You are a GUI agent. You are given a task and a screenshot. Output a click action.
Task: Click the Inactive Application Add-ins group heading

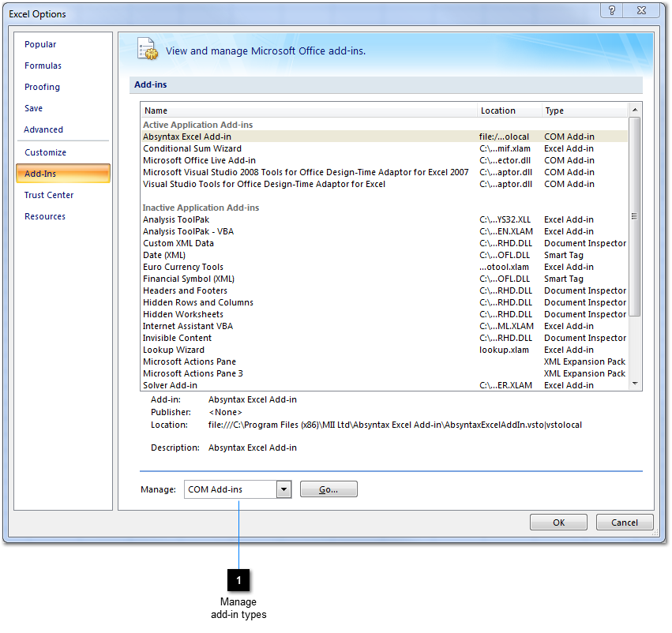201,208
